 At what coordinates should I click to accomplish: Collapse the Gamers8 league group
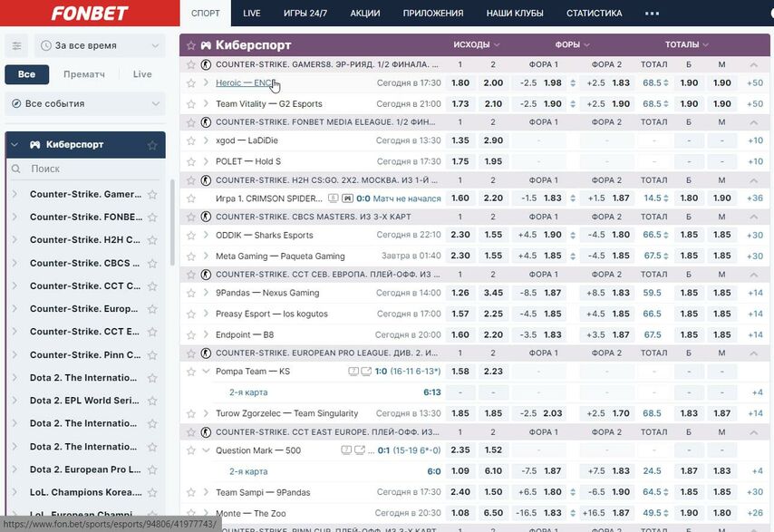[753, 64]
